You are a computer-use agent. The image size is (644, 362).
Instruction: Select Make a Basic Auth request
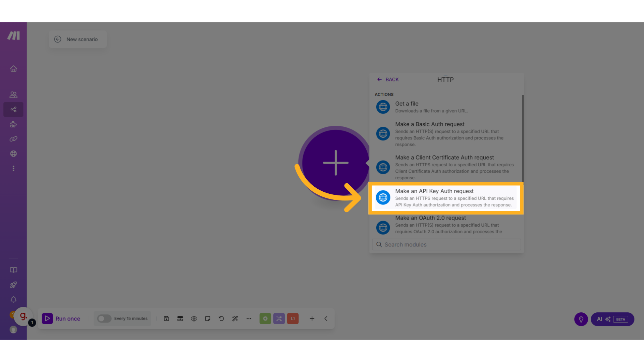click(445, 134)
